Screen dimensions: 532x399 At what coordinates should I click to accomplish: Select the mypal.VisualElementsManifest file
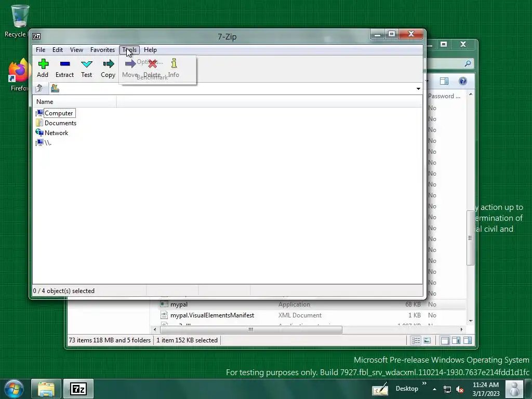pos(212,315)
